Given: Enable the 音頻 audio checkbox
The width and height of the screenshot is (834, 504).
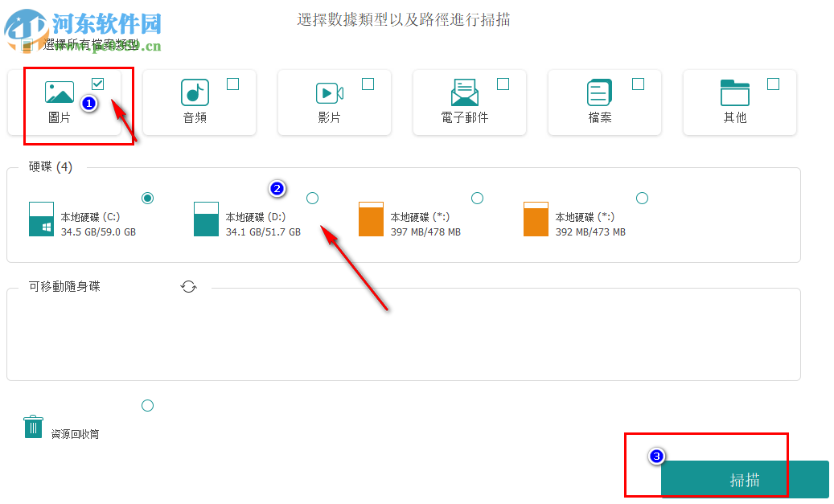Looking at the screenshot, I should point(232,83).
